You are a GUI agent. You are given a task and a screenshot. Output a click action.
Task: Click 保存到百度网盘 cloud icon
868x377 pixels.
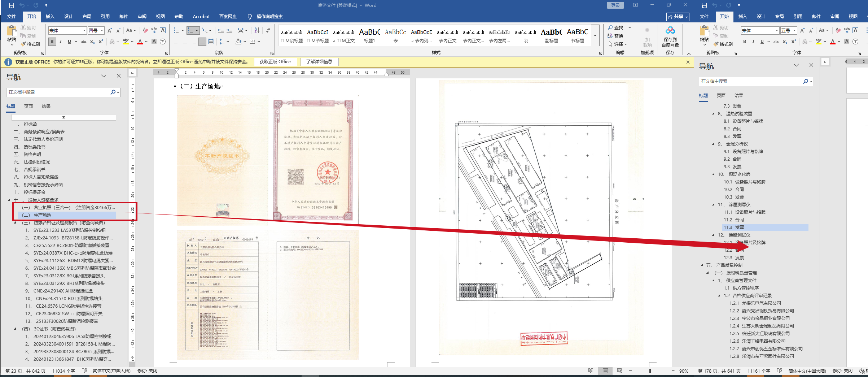(x=670, y=31)
